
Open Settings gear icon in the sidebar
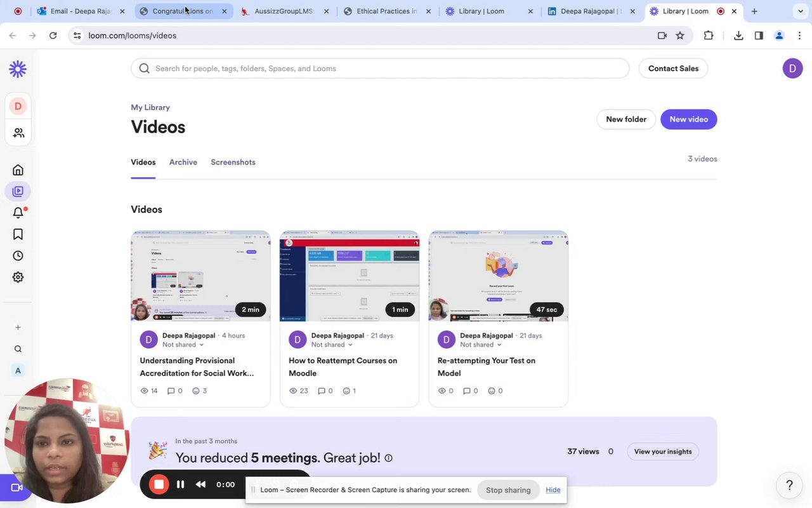coord(18,277)
